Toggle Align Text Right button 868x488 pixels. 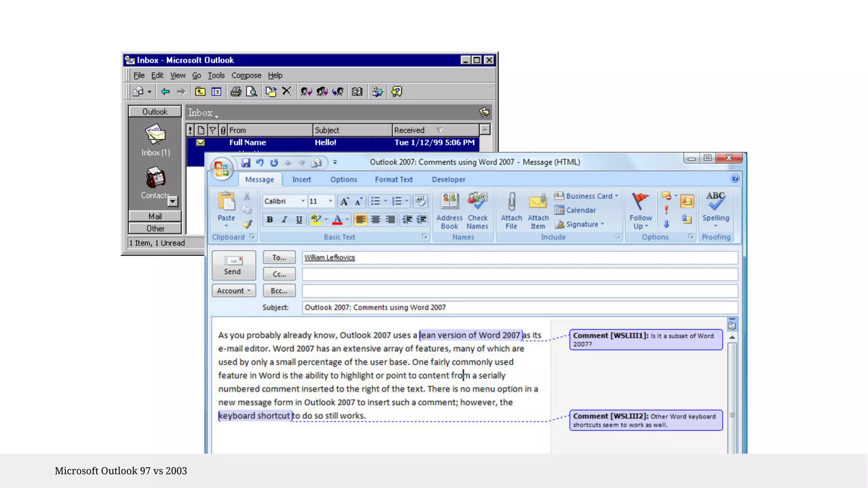click(390, 219)
